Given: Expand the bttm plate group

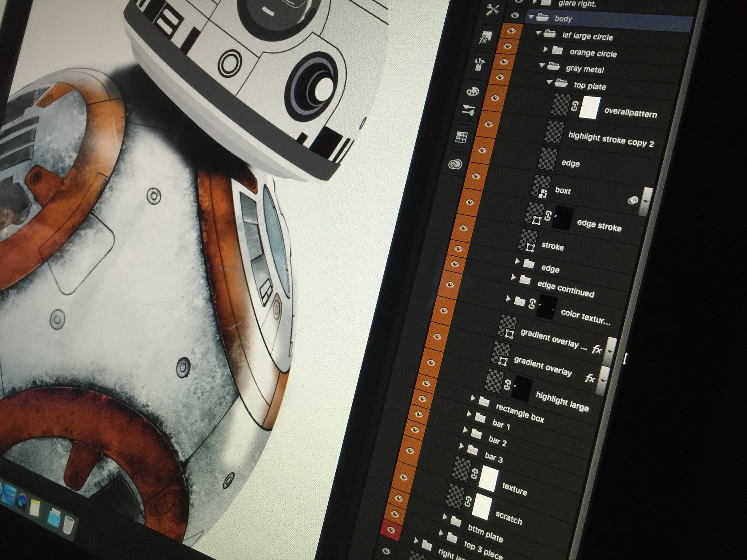Looking at the screenshot, I should click(445, 516).
